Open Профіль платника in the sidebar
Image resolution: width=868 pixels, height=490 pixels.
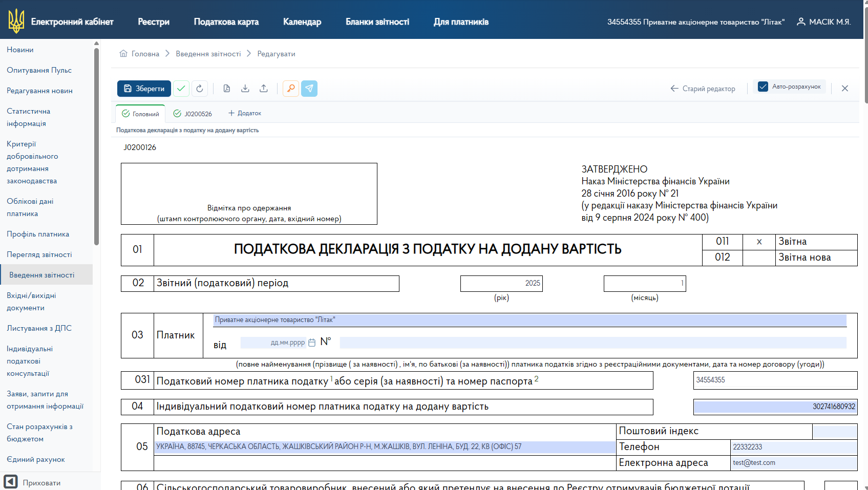(38, 234)
